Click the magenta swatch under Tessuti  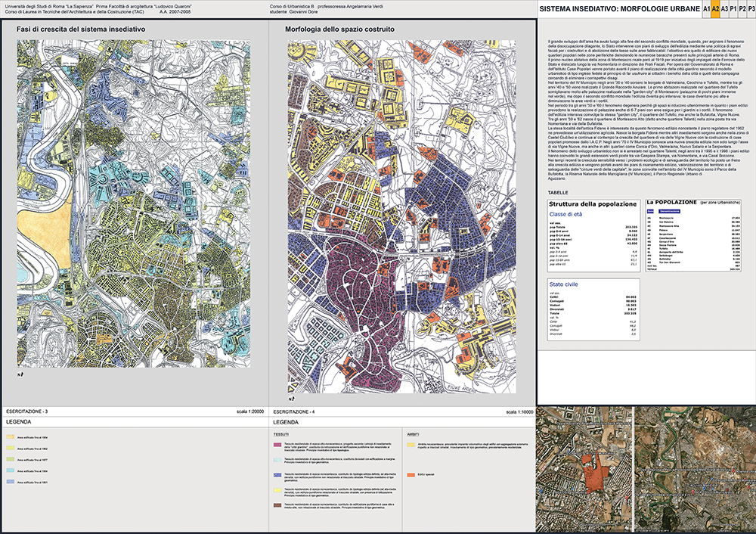pyautogui.click(x=276, y=446)
